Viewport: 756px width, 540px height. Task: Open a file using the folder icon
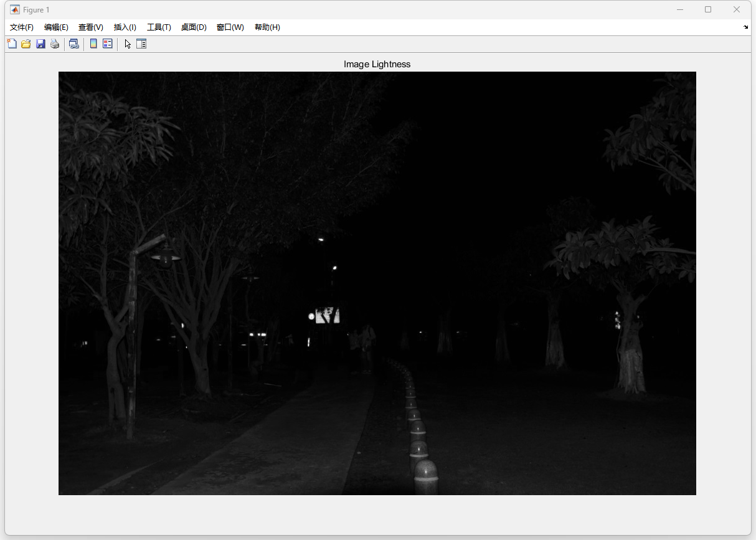(26, 44)
